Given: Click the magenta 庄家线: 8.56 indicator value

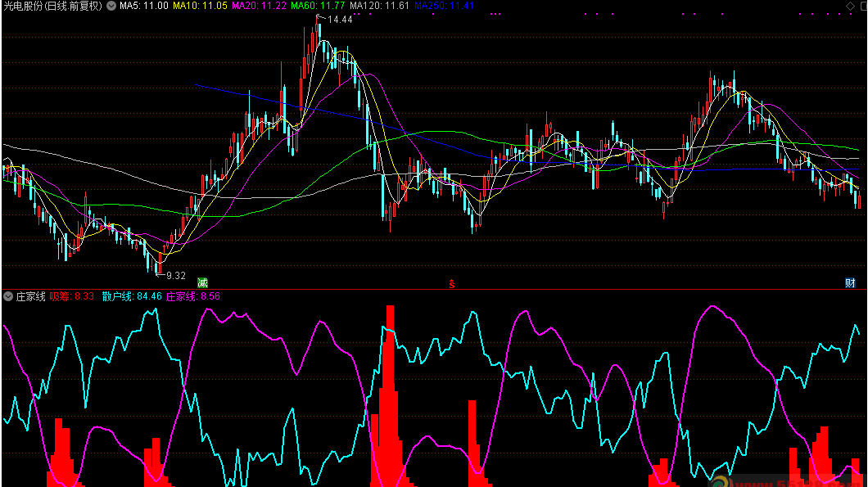Looking at the screenshot, I should click(193, 296).
